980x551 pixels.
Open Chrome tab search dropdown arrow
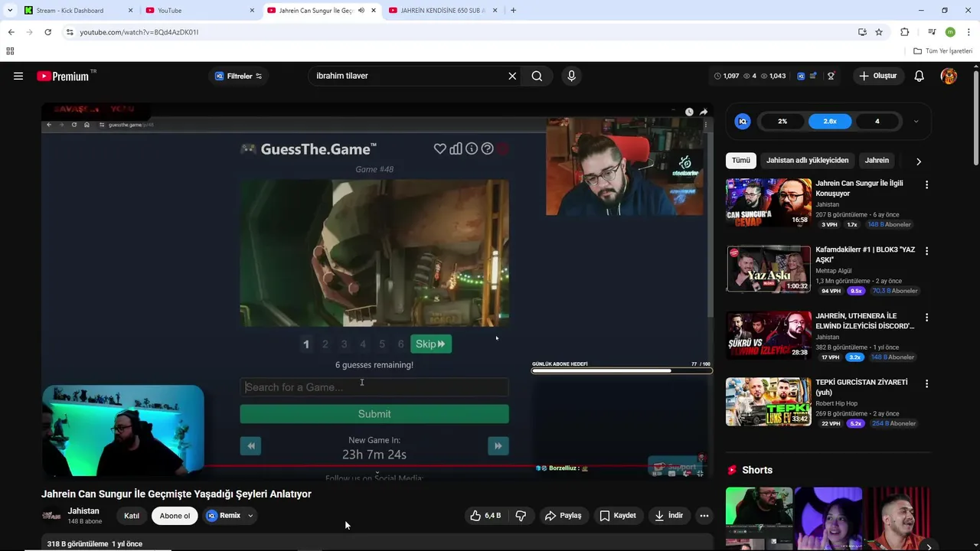(x=10, y=10)
